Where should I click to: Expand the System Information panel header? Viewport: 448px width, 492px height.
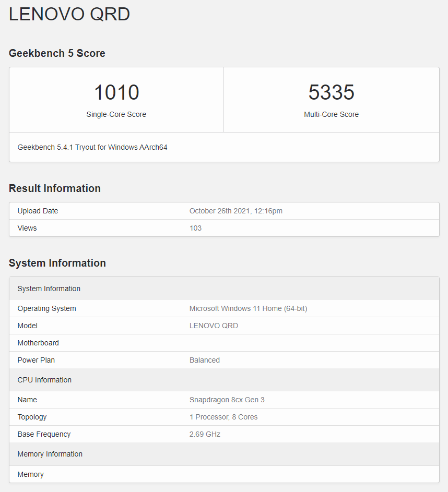coord(49,289)
